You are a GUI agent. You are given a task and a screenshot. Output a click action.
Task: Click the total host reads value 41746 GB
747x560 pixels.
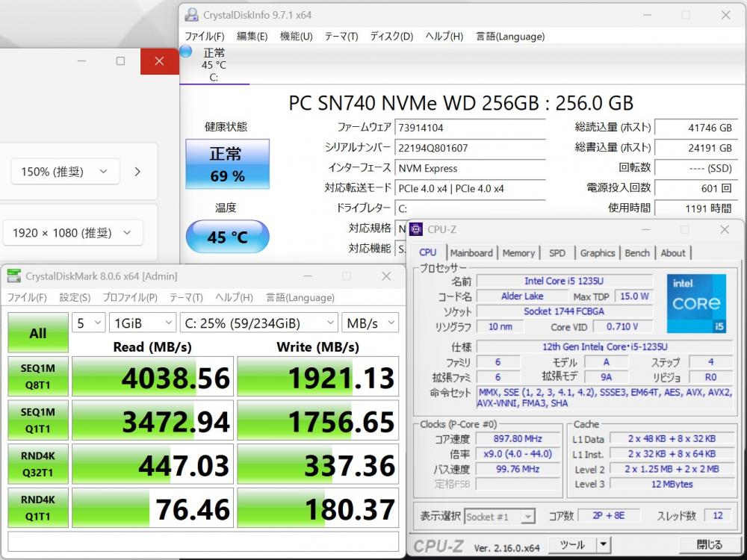pyautogui.click(x=695, y=128)
